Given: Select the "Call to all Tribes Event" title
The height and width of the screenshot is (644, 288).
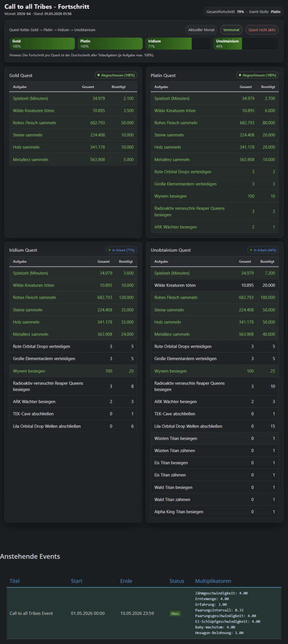Looking at the screenshot, I should pyautogui.click(x=31, y=614).
